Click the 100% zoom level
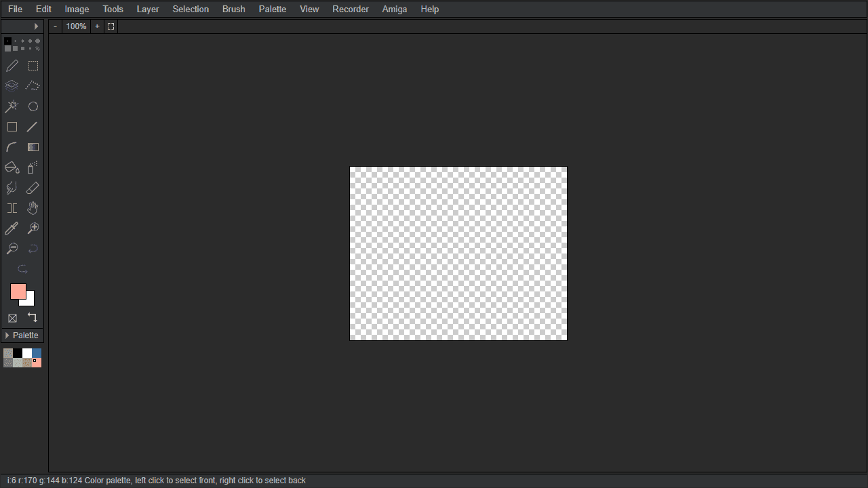Image resolution: width=868 pixels, height=488 pixels. (x=77, y=26)
